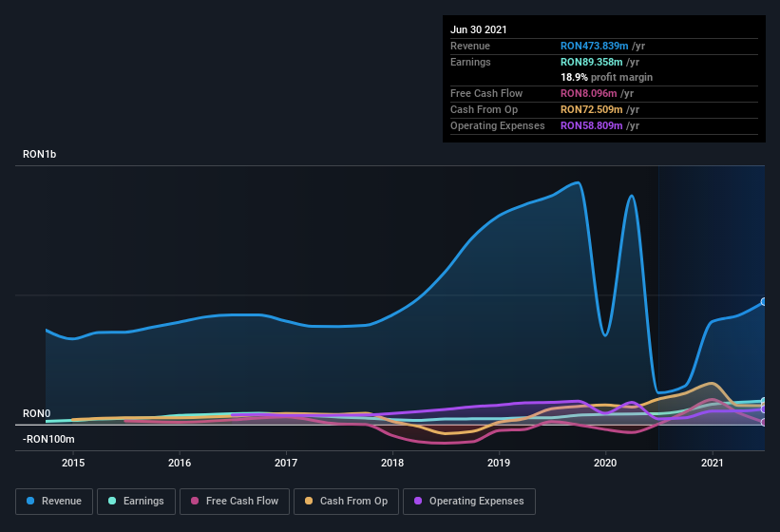Toggle the Free Cash Flow legend button
This screenshot has width=780, height=532.
(x=235, y=502)
